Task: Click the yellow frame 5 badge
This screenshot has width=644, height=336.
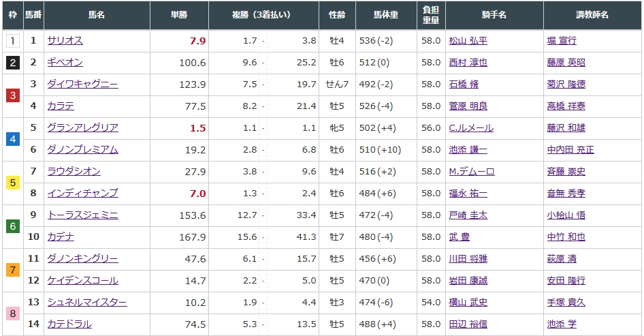Action: tap(12, 183)
